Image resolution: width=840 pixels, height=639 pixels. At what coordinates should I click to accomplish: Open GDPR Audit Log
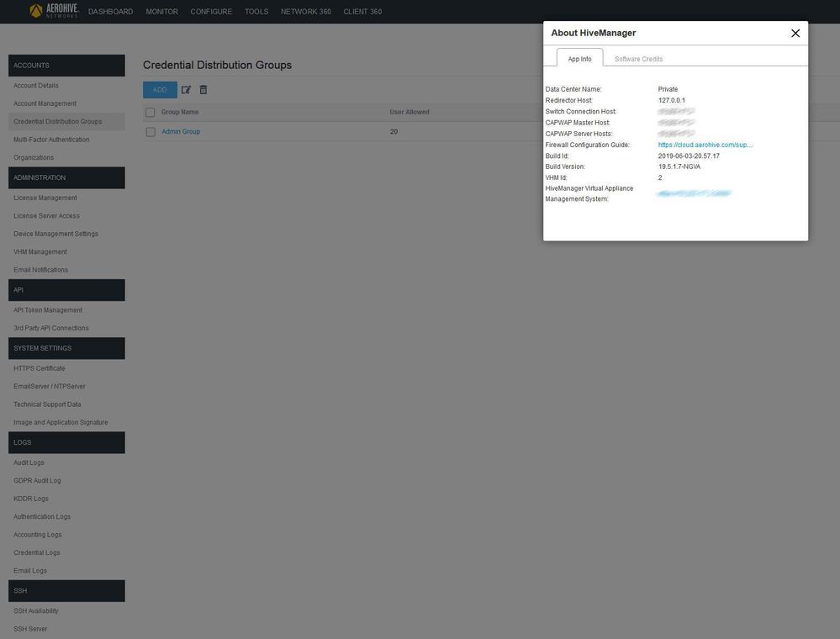(37, 481)
